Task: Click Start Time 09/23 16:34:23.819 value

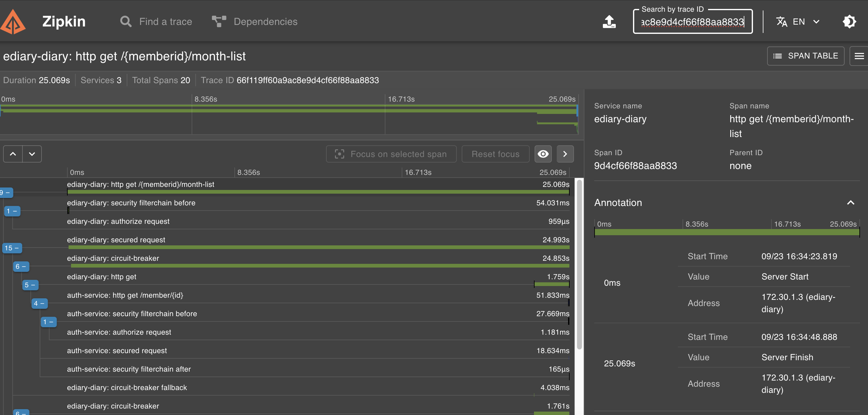Action: tap(799, 256)
